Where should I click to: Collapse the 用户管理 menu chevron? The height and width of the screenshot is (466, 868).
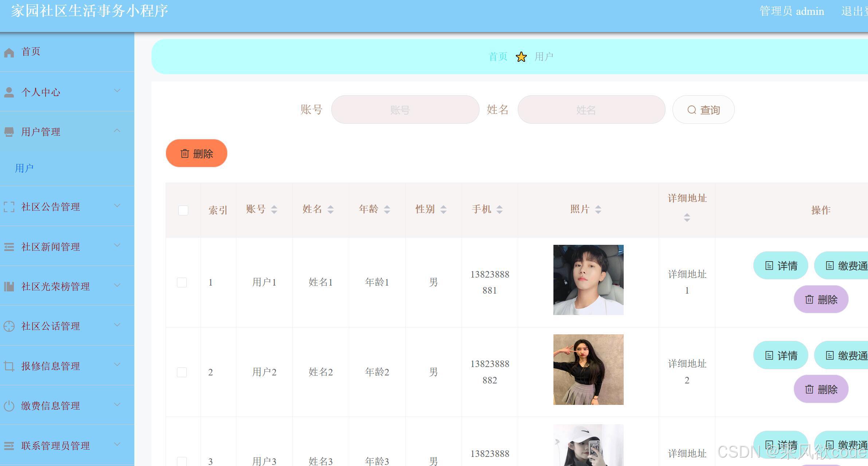pyautogui.click(x=117, y=131)
